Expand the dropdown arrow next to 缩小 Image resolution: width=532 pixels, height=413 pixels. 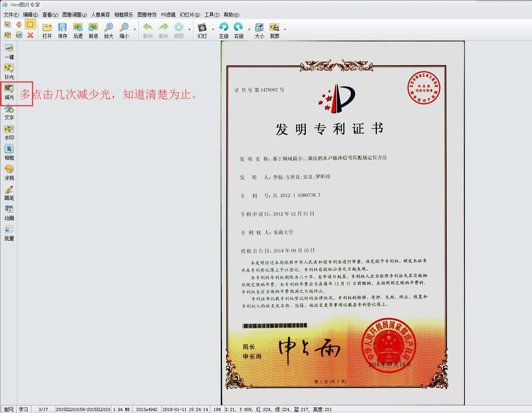135,30
